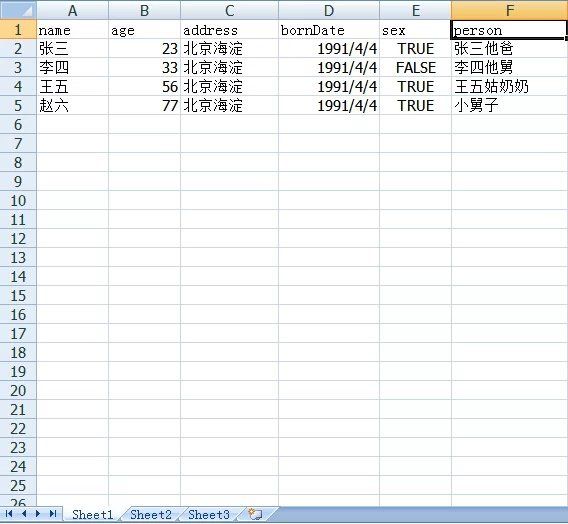The width and height of the screenshot is (568, 524).
Task: Select row 20 header
Action: pyautogui.click(x=18, y=390)
